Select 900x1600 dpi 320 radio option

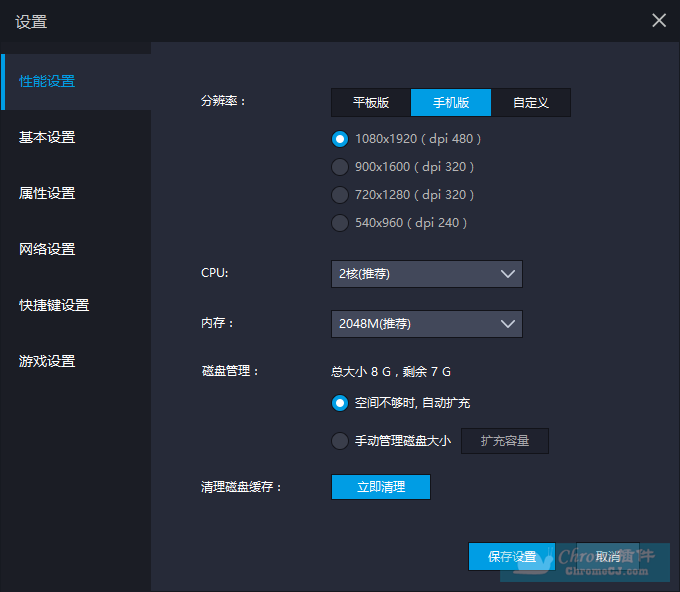(x=340, y=167)
